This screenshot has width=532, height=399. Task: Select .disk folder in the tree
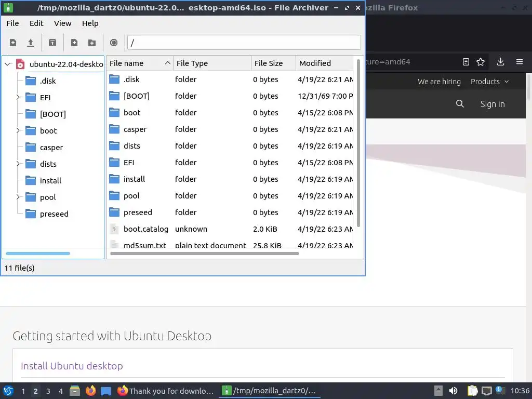point(47,81)
